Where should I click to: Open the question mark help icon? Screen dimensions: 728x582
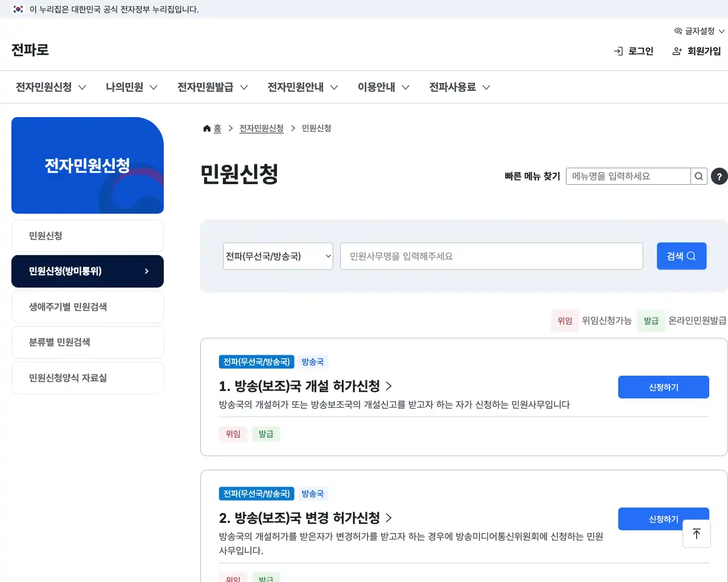coord(719,176)
